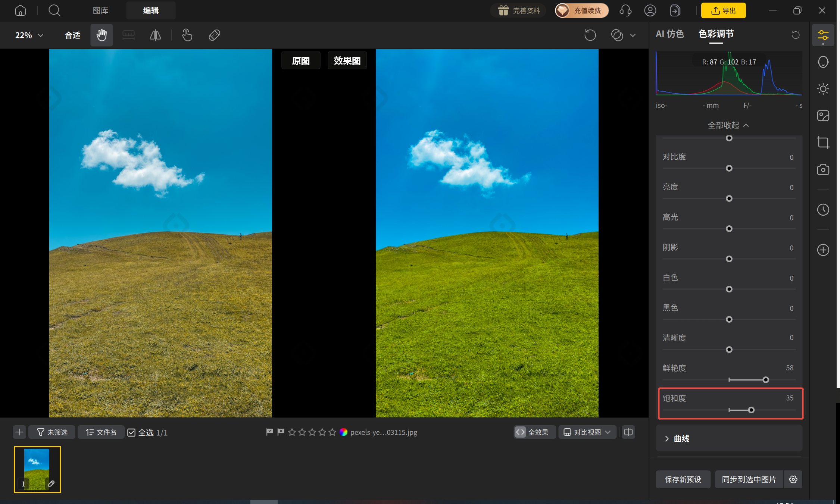Select the crop tool in sidebar

click(823, 143)
